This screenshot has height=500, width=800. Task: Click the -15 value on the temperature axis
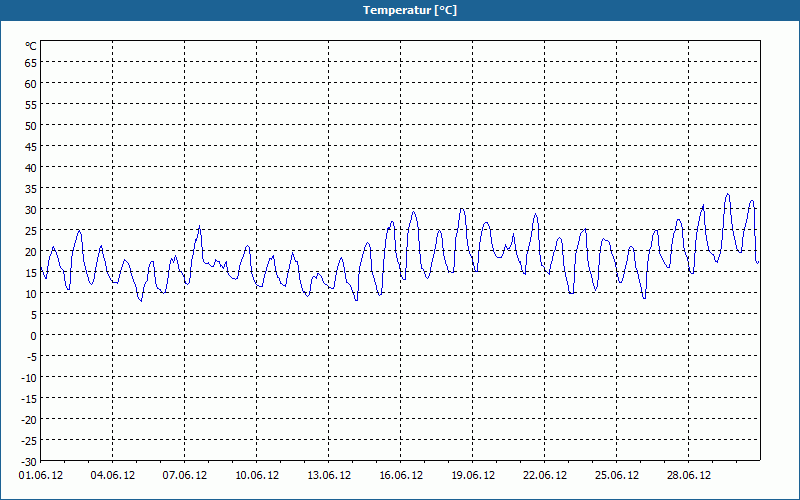click(x=29, y=398)
